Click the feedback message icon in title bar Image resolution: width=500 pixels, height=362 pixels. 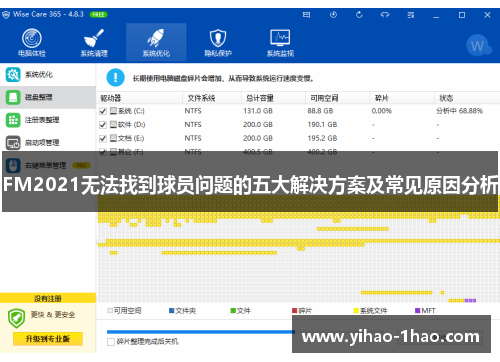pyautogui.click(x=306, y=15)
